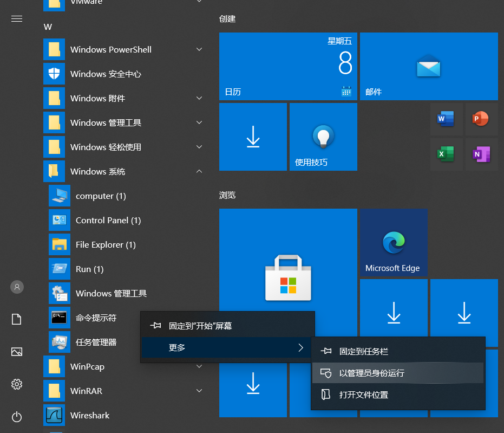Open Windows 管理工具 under Windows 系统
This screenshot has width=504, height=433.
(126, 293)
